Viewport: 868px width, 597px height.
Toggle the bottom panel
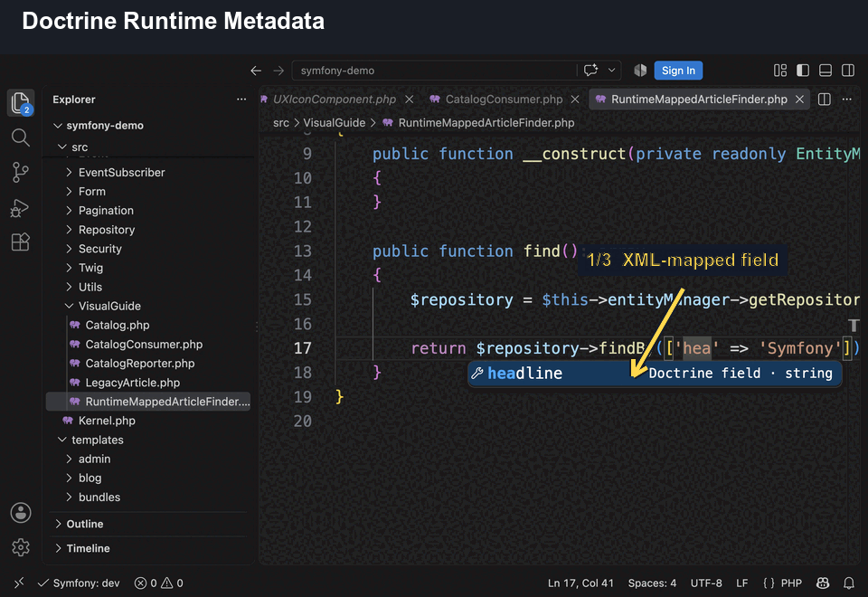click(x=826, y=71)
